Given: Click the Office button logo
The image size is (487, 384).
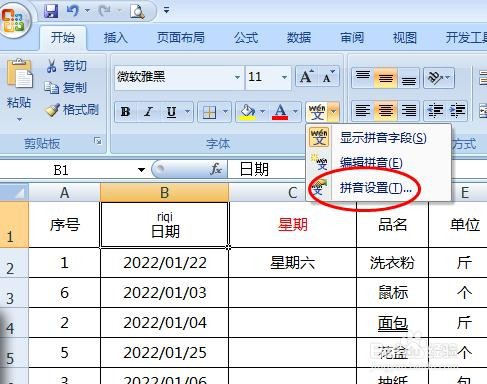Looking at the screenshot, I should pos(14,20).
